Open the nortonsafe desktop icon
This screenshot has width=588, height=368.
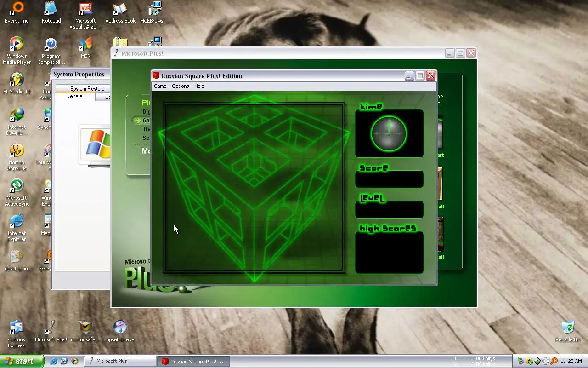(x=85, y=331)
